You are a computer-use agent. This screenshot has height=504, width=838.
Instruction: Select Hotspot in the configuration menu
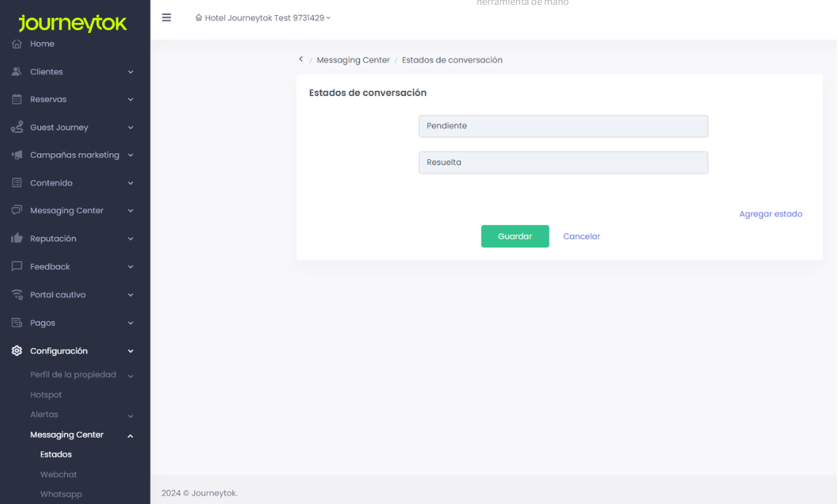pos(46,395)
